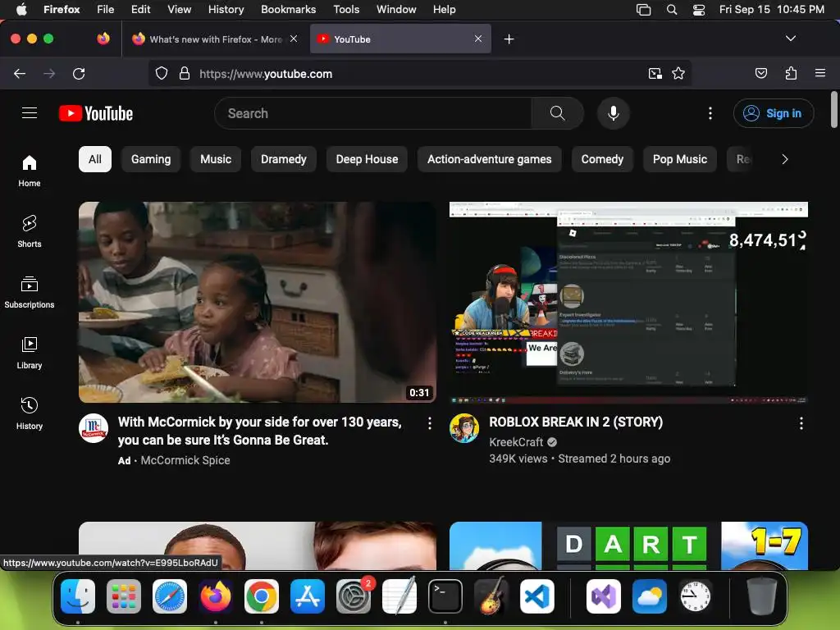Open the list all tabs dropdown arrow
Viewport: 840px width, 630px height.
790,39
